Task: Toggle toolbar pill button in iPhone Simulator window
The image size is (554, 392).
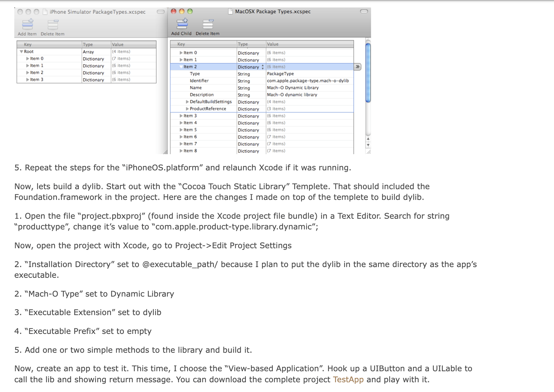Action: coord(161,12)
